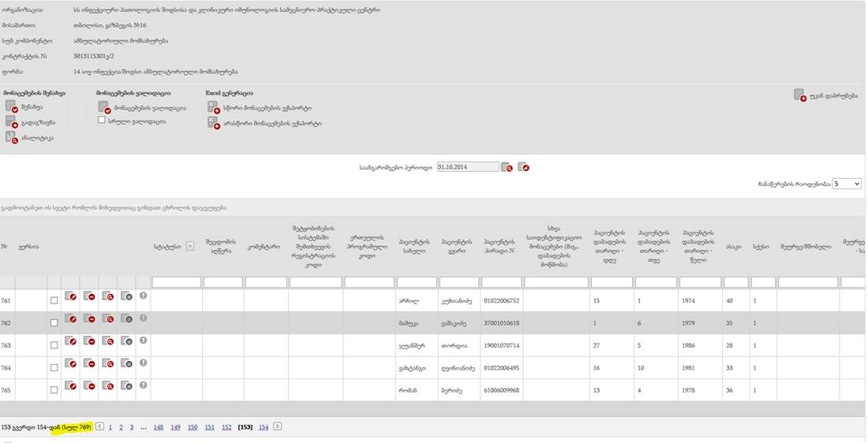Click the search icon beside the period date
Image resolution: width=868 pixels, height=443 pixels.
click(x=507, y=167)
